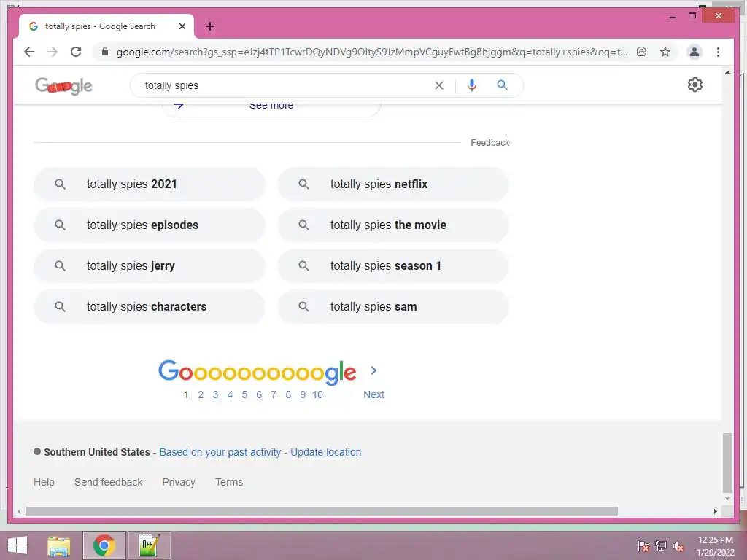Select the totally spies Google Search tab

pyautogui.click(x=107, y=26)
